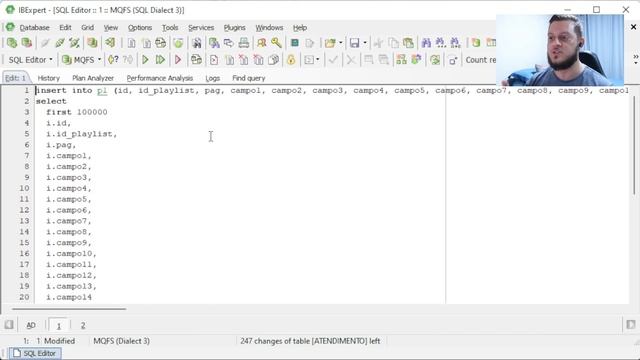This screenshot has height=360, width=640.
Task: Click on 'select' in line 2
Action: pos(51,101)
